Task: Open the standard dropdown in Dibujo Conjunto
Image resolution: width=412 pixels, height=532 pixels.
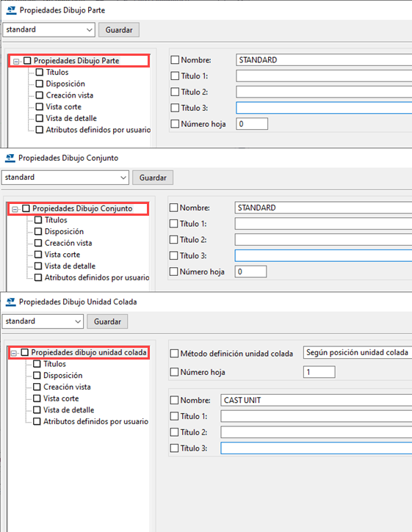Action: 65,178
